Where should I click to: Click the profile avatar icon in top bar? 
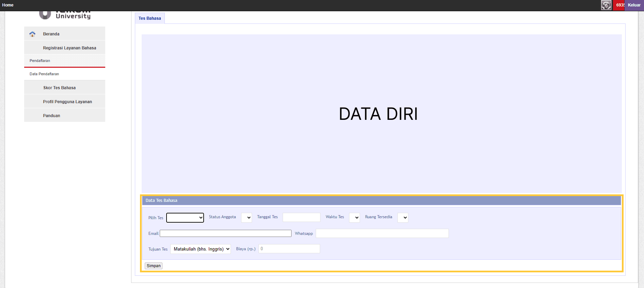(606, 5)
